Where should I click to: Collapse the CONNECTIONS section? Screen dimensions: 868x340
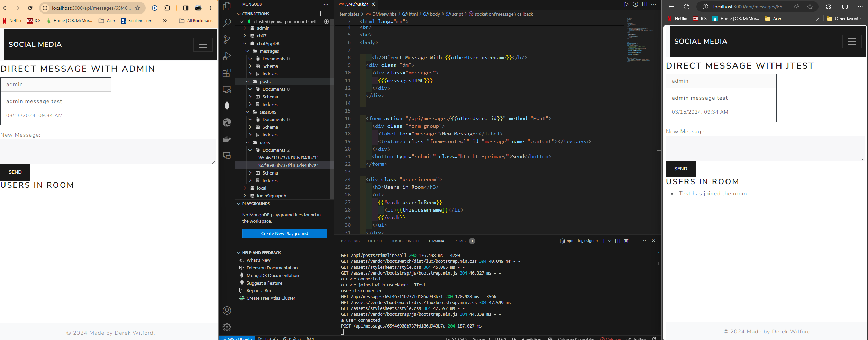[239, 14]
